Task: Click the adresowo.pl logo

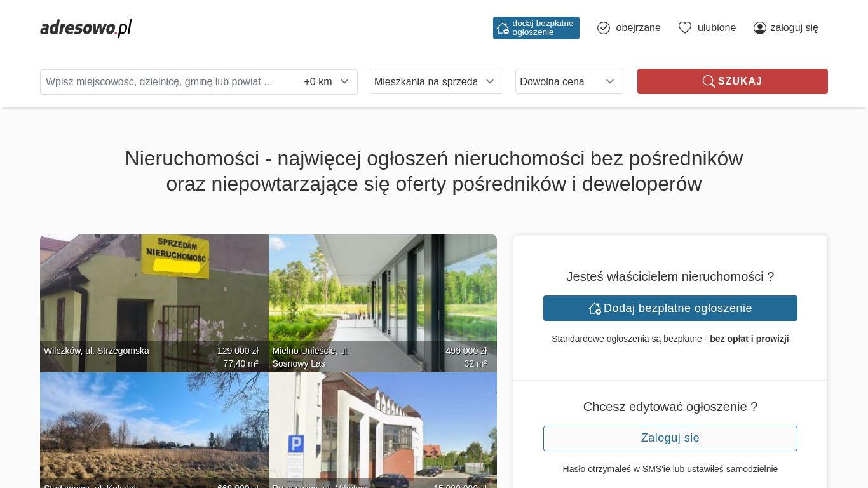Action: coord(86,28)
